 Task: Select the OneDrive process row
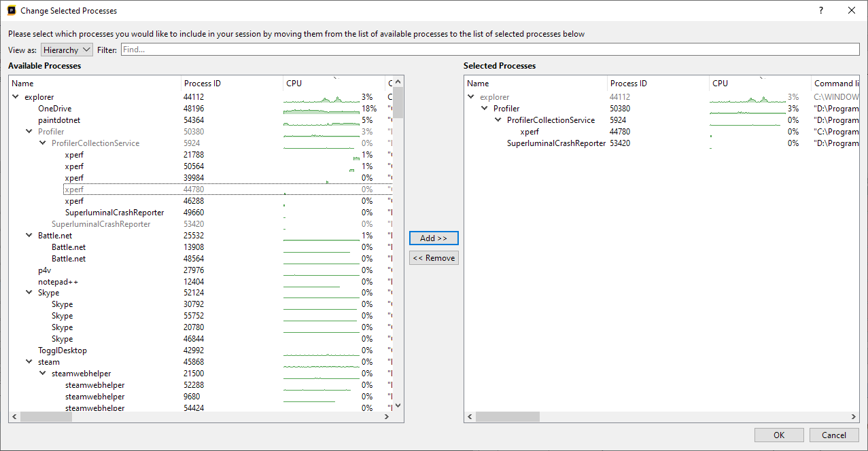[54, 109]
